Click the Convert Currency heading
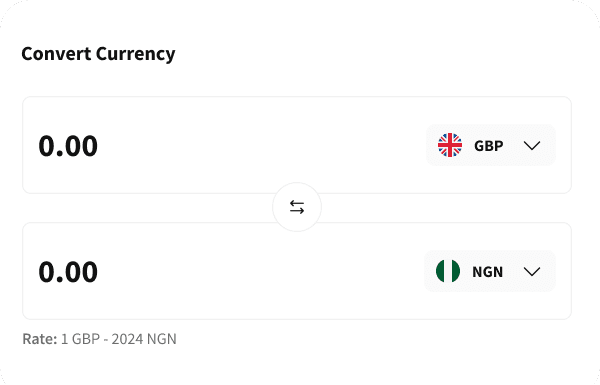Viewport: 600px width, 385px height. tap(98, 54)
